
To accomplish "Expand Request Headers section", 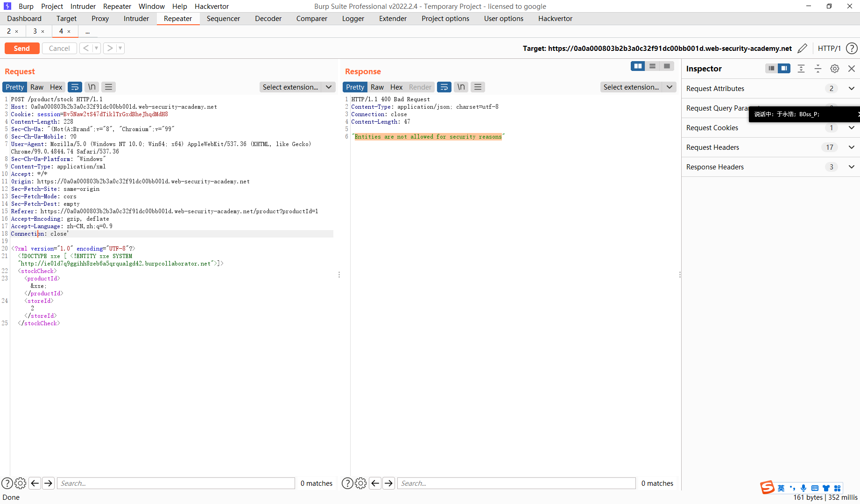I will click(x=852, y=147).
